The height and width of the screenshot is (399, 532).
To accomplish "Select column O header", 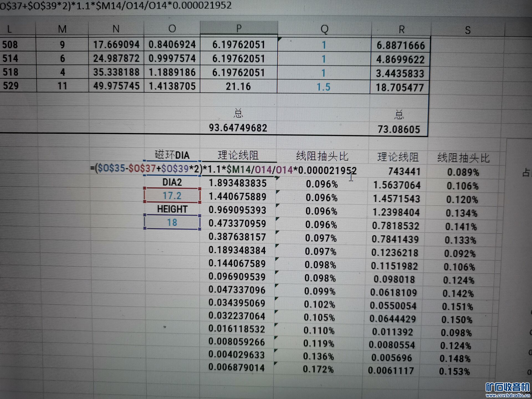I will tap(172, 29).
